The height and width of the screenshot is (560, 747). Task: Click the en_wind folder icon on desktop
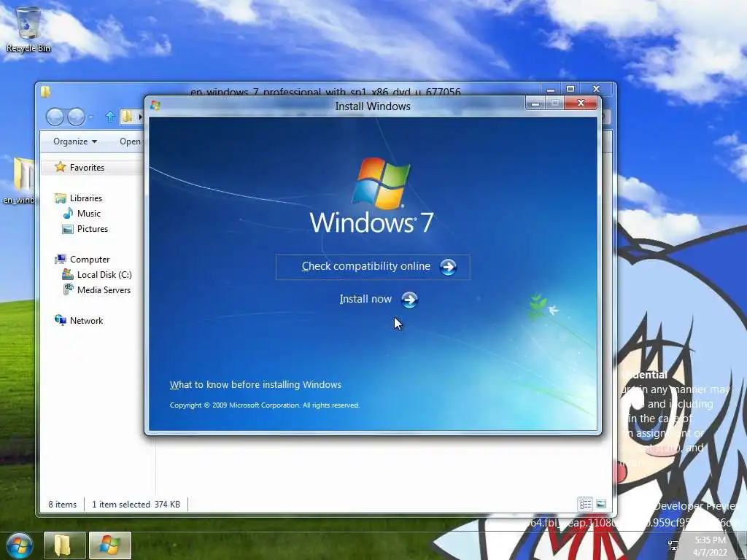[19, 180]
